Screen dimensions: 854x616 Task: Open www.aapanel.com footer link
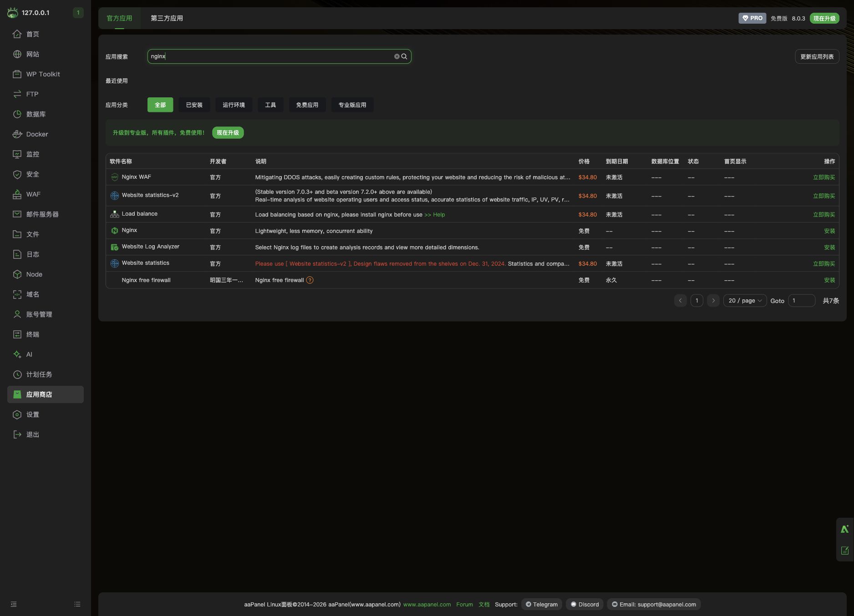click(427, 605)
